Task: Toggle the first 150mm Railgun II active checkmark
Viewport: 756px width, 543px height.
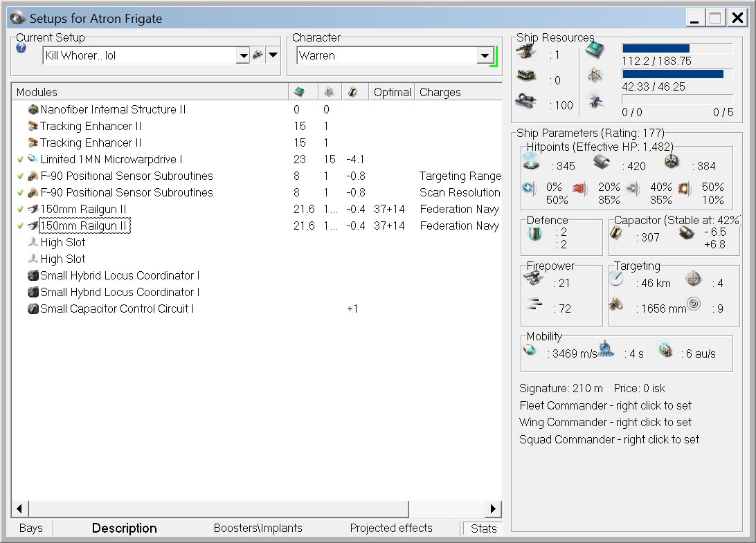Action: tap(20, 209)
